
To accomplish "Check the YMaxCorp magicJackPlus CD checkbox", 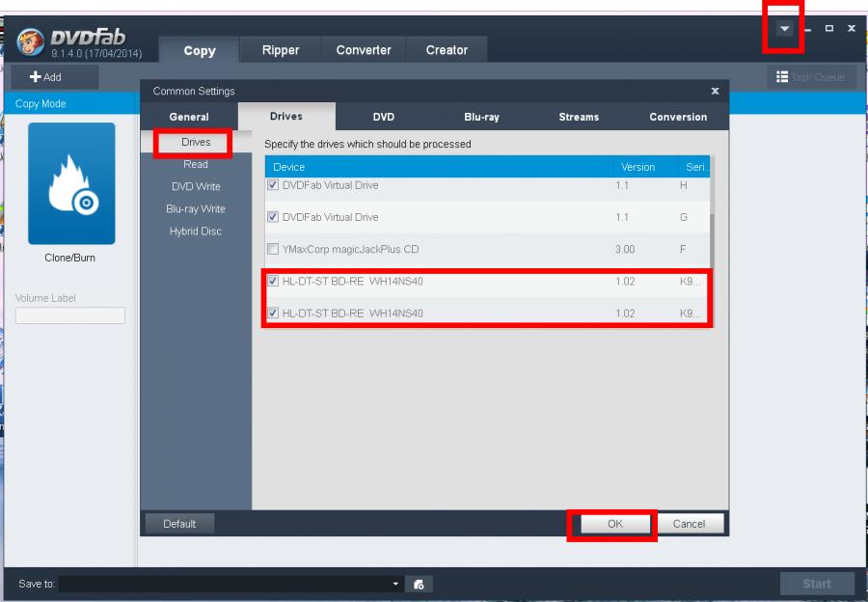I will pos(273,249).
